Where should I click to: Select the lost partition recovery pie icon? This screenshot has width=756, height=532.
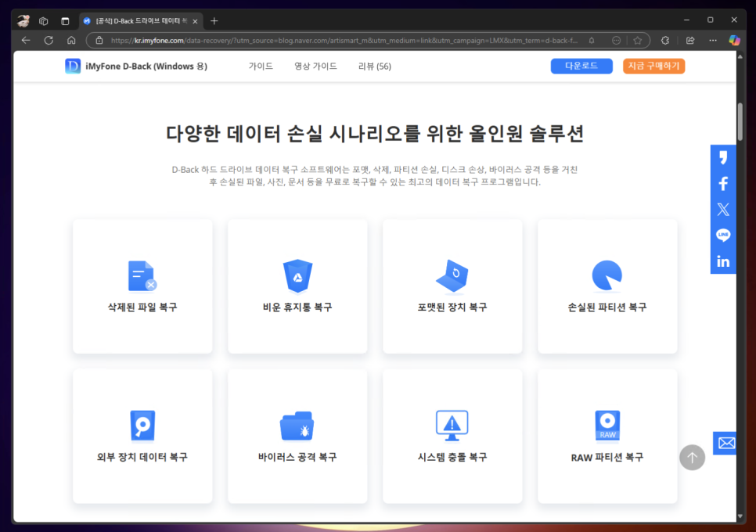(x=607, y=275)
